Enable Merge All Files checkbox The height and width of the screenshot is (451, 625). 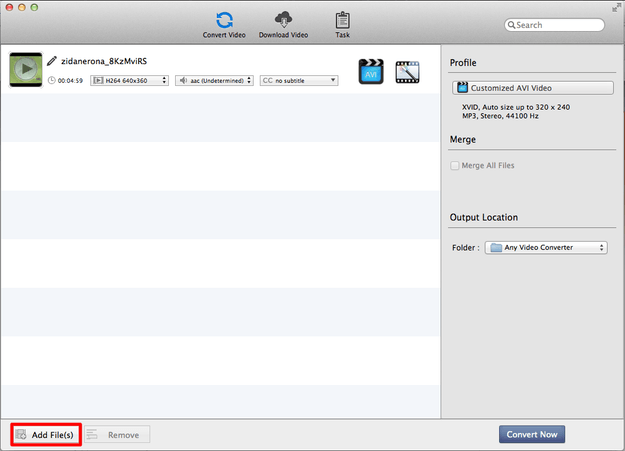pyautogui.click(x=454, y=165)
